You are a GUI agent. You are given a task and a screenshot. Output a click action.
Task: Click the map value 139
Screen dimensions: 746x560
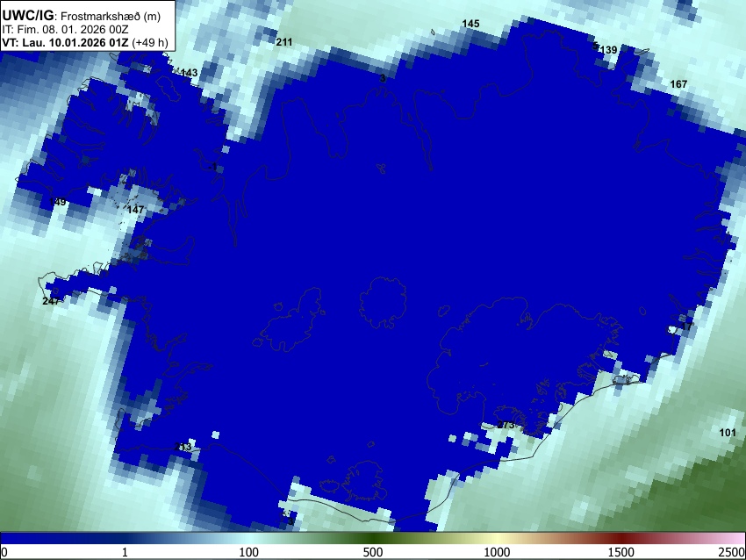(x=608, y=49)
